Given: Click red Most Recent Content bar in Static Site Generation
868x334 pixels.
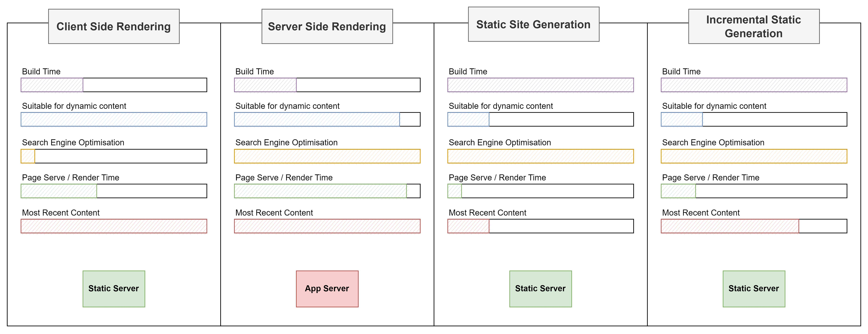Looking at the screenshot, I should pyautogui.click(x=468, y=226).
